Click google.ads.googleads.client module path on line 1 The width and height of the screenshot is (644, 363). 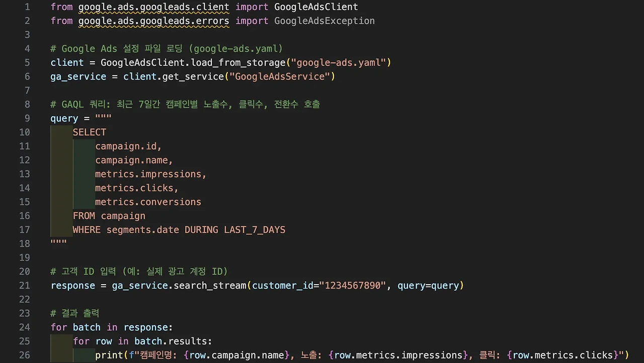(153, 7)
